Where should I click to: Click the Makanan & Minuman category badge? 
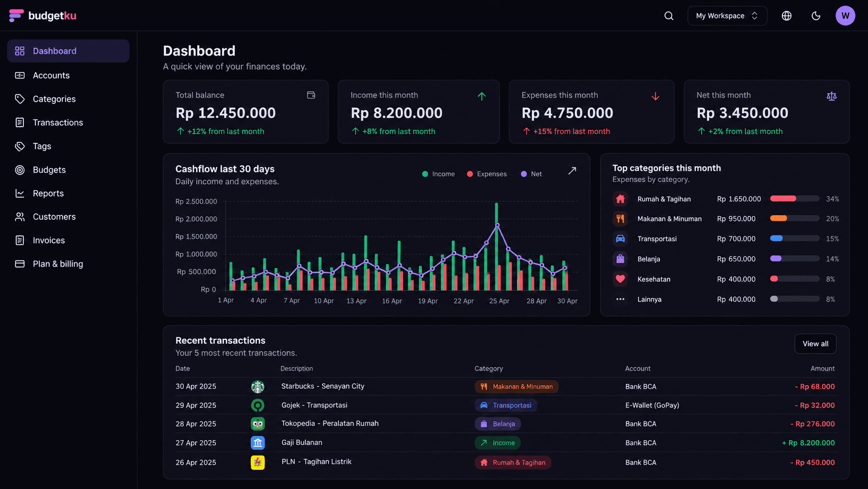pyautogui.click(x=516, y=387)
